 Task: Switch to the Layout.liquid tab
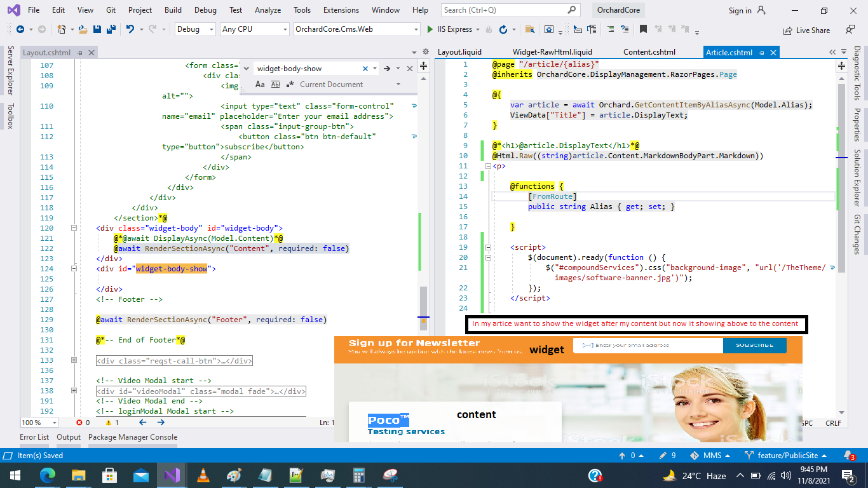click(x=459, y=52)
